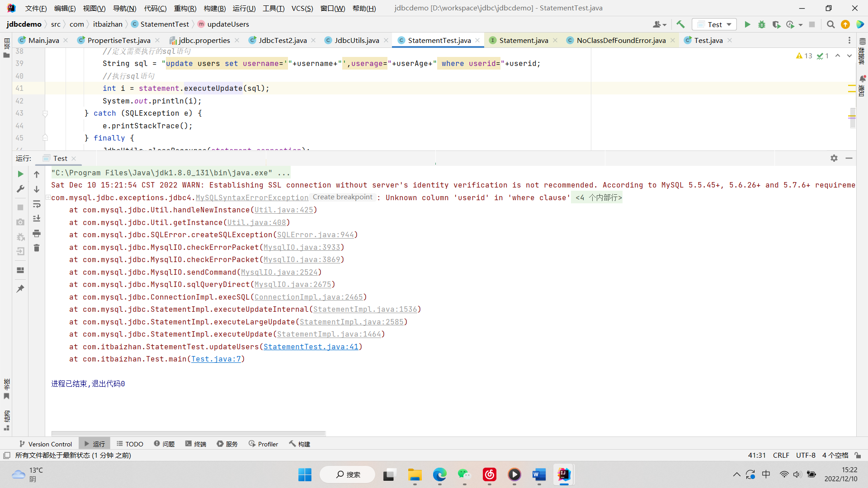Collapse the catch block fold marker
This screenshot has height=488, width=868.
click(45, 113)
